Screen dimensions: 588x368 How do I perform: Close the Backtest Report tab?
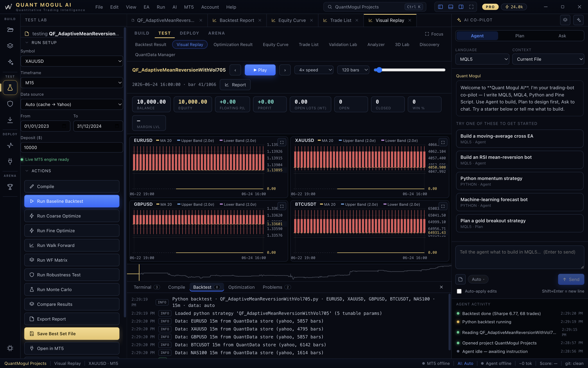pos(260,20)
